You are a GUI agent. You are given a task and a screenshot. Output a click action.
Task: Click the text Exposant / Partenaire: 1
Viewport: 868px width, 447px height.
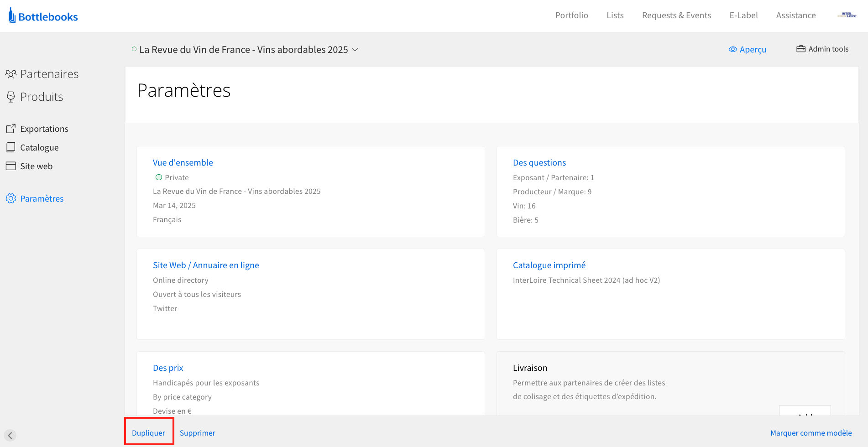point(554,177)
